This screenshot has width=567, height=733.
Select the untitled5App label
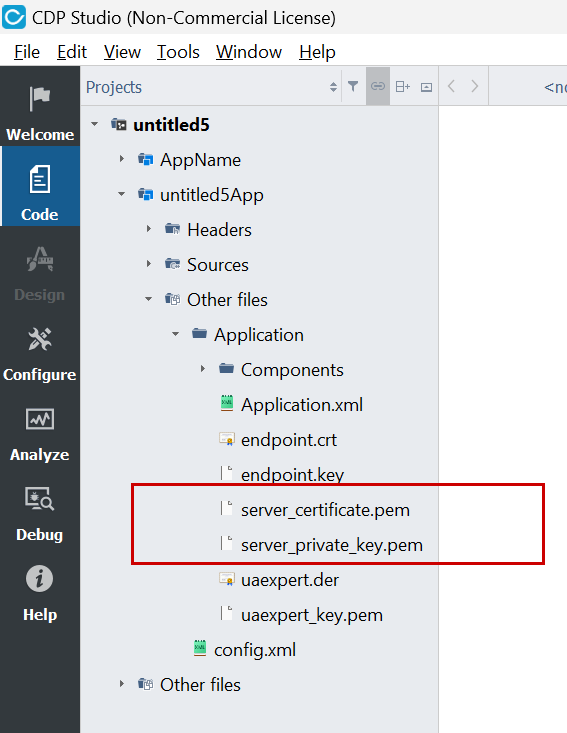pos(212,195)
